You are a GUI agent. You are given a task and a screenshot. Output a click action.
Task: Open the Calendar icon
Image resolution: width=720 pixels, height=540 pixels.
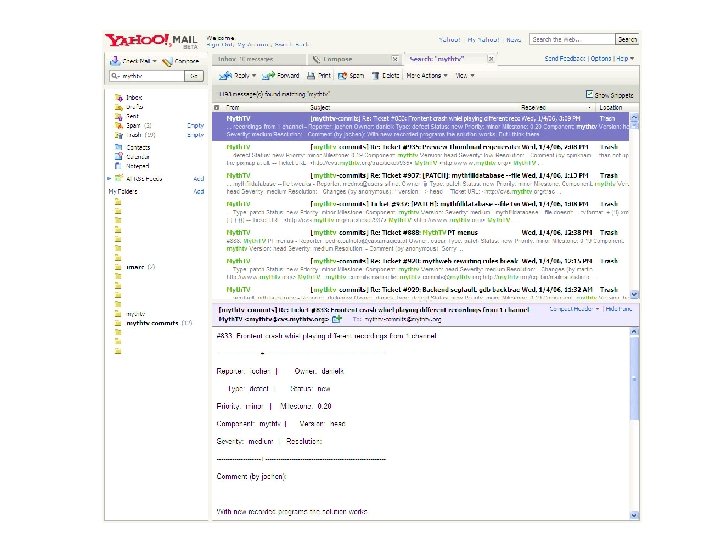tap(119, 157)
